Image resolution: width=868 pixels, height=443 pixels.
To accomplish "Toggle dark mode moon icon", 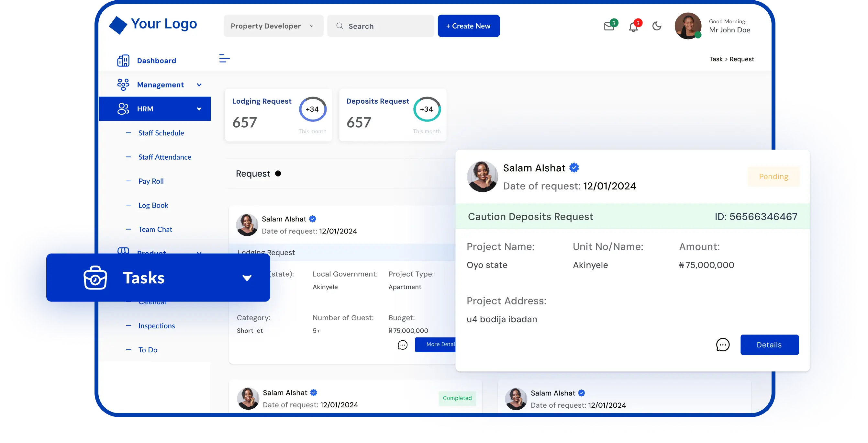I will (657, 26).
